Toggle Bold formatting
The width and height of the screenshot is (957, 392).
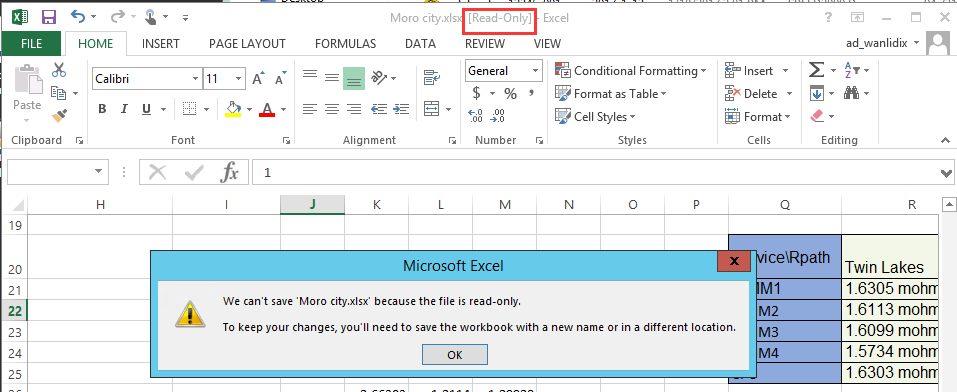pos(102,109)
